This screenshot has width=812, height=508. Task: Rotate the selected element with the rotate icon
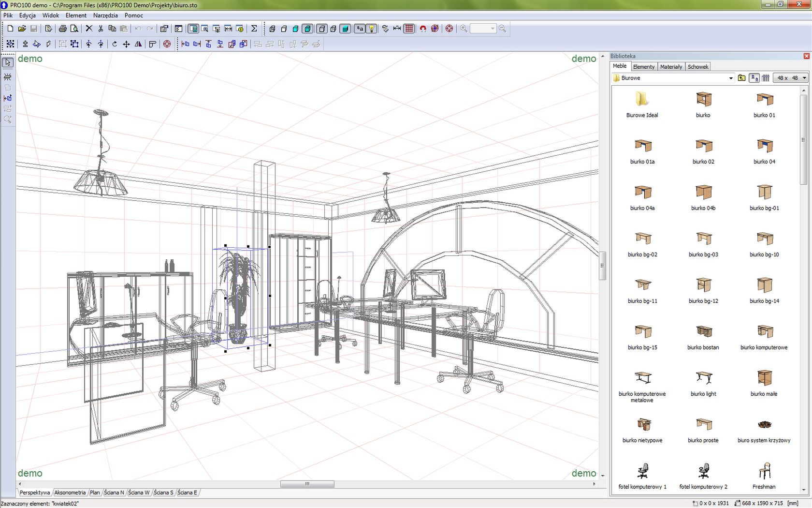[x=115, y=44]
